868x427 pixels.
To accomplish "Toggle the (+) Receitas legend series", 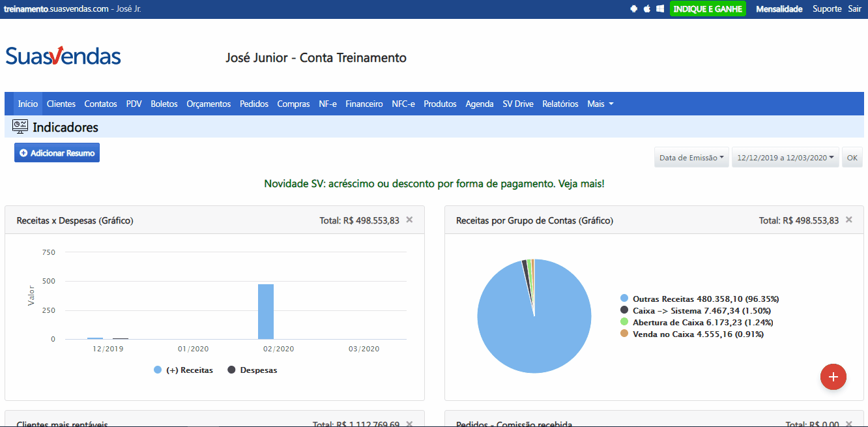I will click(x=183, y=370).
